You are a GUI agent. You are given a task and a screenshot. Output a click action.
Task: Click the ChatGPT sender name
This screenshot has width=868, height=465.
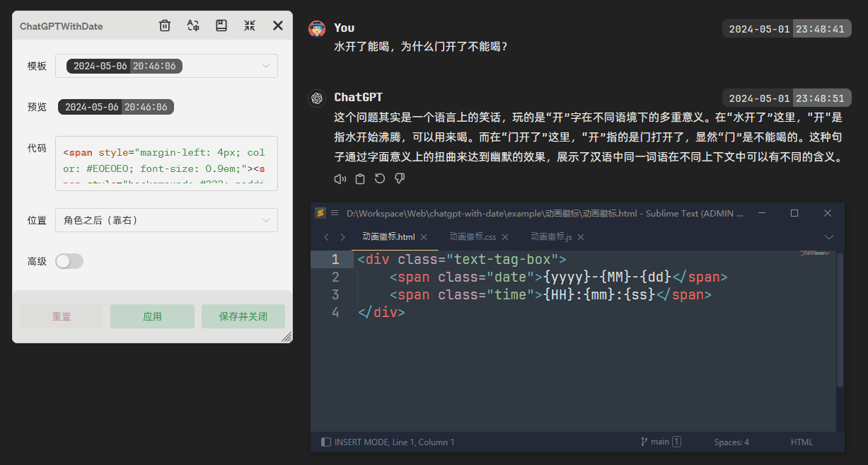358,97
